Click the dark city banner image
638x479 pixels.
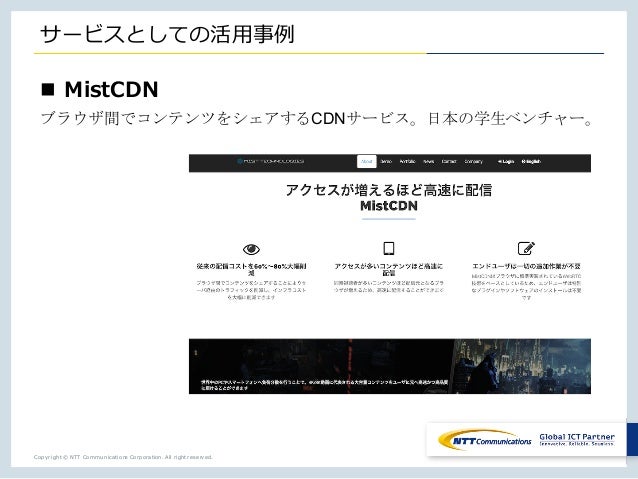click(390, 366)
